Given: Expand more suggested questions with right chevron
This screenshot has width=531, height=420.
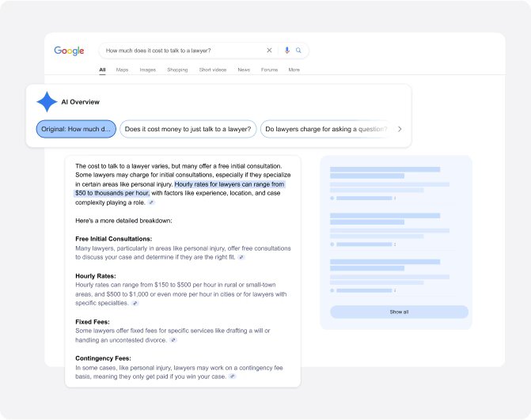Looking at the screenshot, I should [x=400, y=129].
